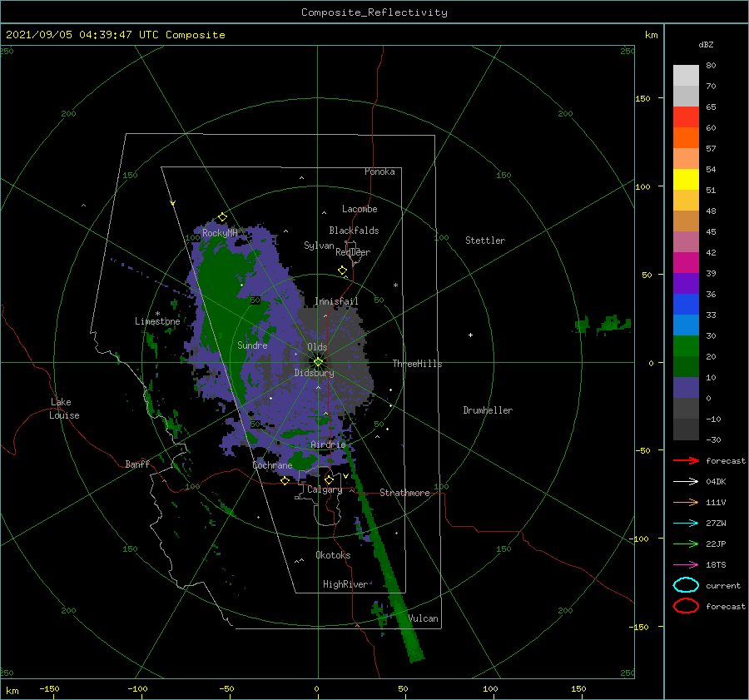
Task: Click the Innisfail label
Action: pos(336,301)
